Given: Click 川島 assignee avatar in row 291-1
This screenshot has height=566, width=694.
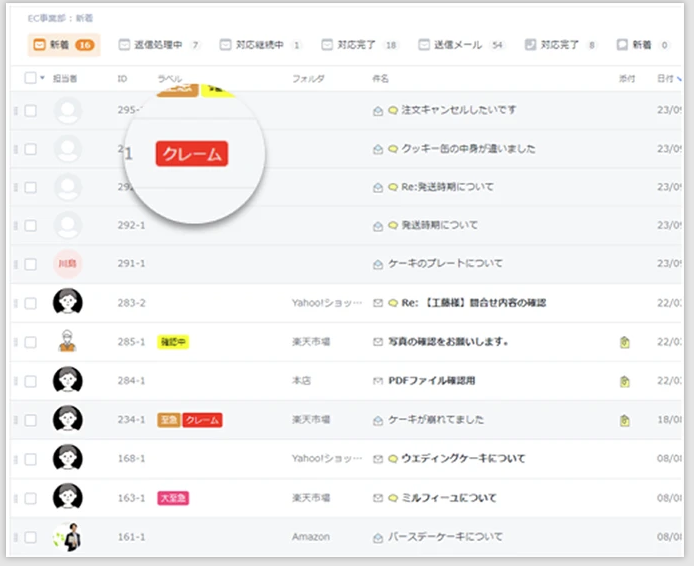Looking at the screenshot, I should [67, 264].
